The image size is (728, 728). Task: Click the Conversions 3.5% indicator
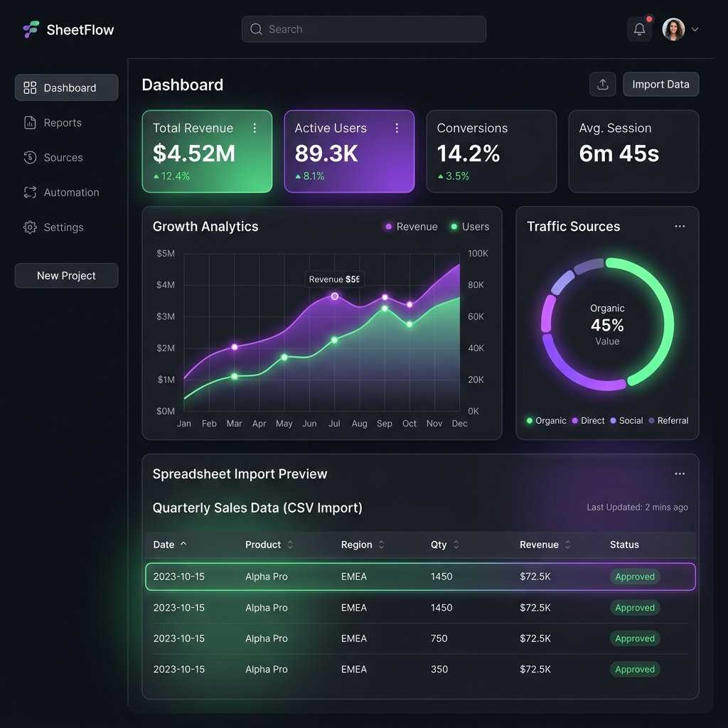[x=453, y=176]
